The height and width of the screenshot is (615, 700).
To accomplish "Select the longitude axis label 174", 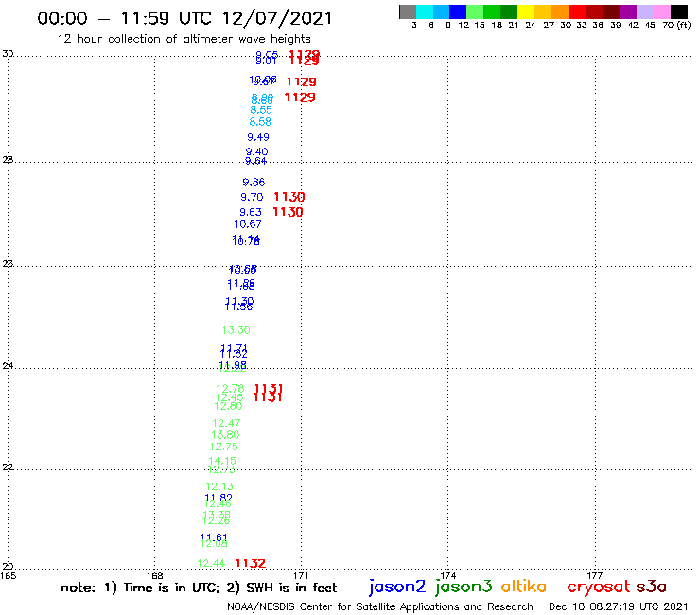I will (448, 575).
